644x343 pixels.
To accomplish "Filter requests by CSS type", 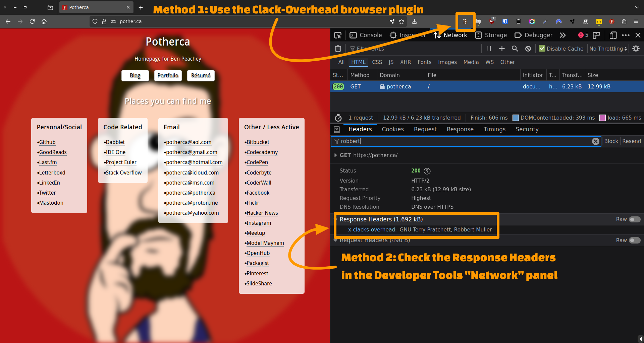I will pos(377,62).
